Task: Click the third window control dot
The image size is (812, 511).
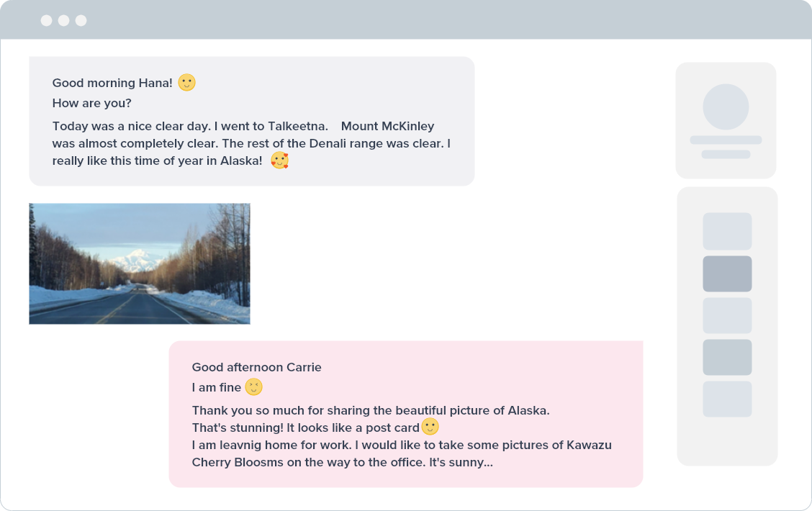Action: tap(81, 20)
